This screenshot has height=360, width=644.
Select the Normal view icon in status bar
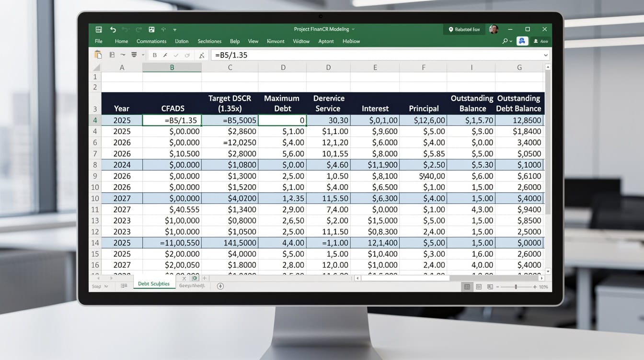point(467,287)
